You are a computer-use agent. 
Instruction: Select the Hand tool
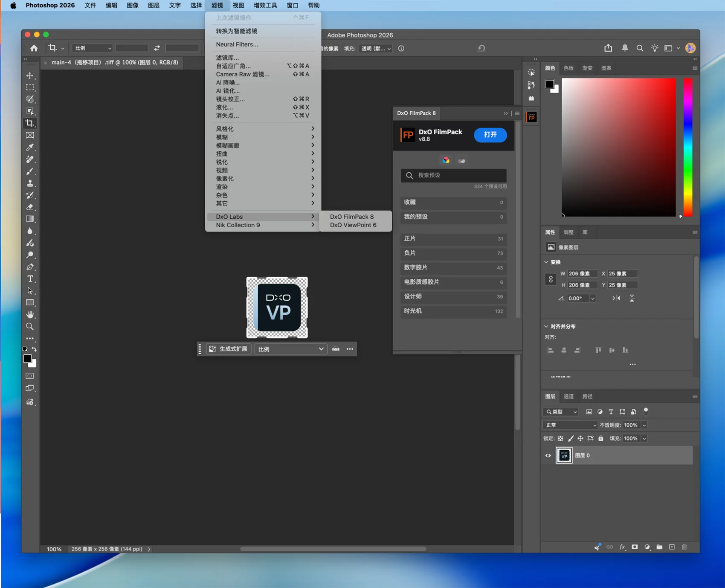30,315
